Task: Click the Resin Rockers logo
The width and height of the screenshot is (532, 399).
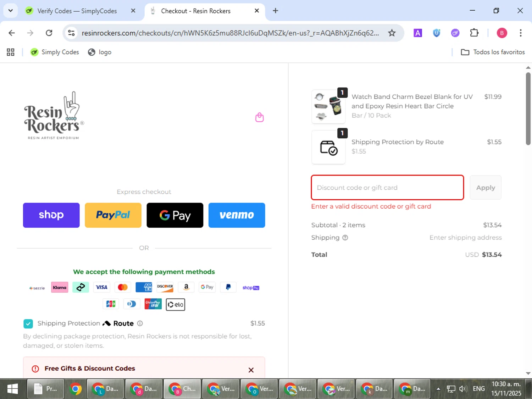Action: click(54, 116)
